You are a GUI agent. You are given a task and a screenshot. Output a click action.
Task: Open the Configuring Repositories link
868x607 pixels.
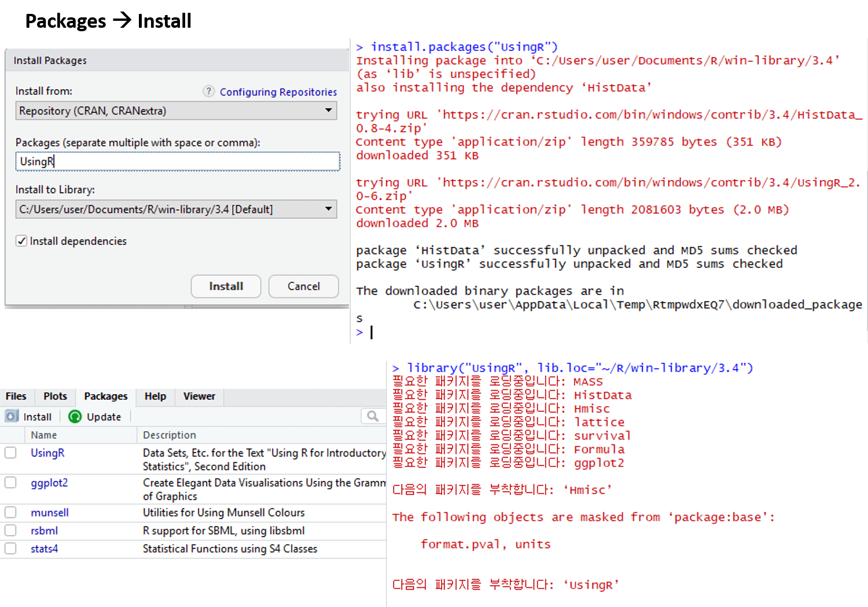pyautogui.click(x=278, y=91)
